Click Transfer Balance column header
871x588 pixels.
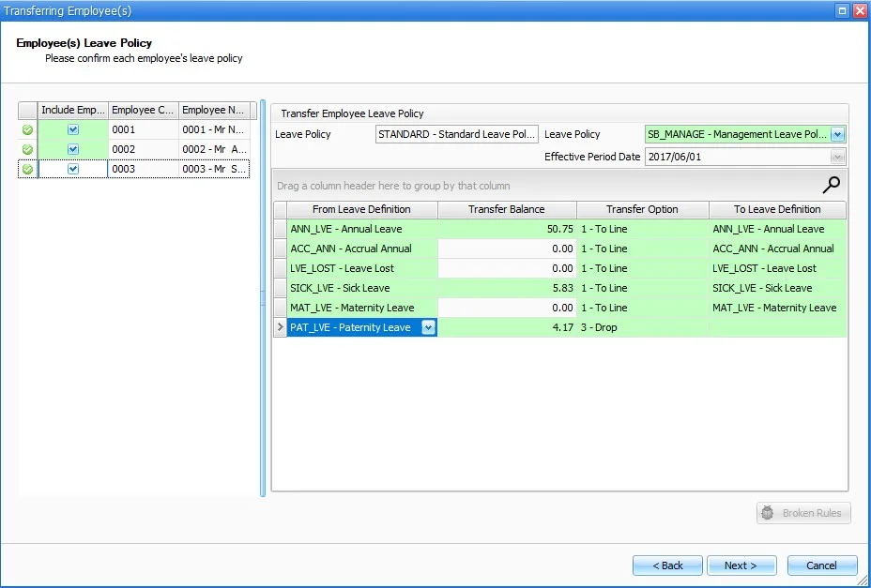[507, 209]
